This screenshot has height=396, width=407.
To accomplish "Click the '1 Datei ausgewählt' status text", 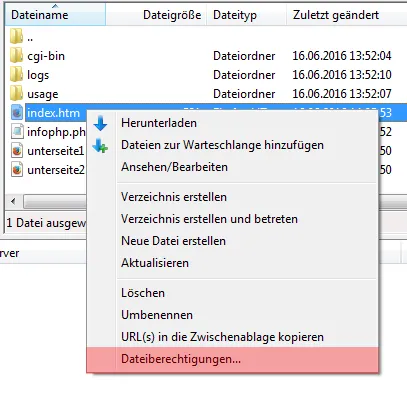I will coord(46,223).
